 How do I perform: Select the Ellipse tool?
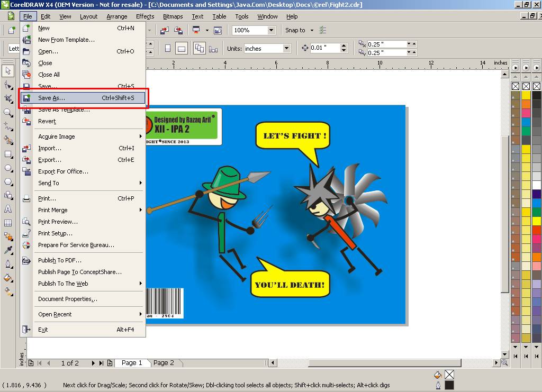click(8, 168)
